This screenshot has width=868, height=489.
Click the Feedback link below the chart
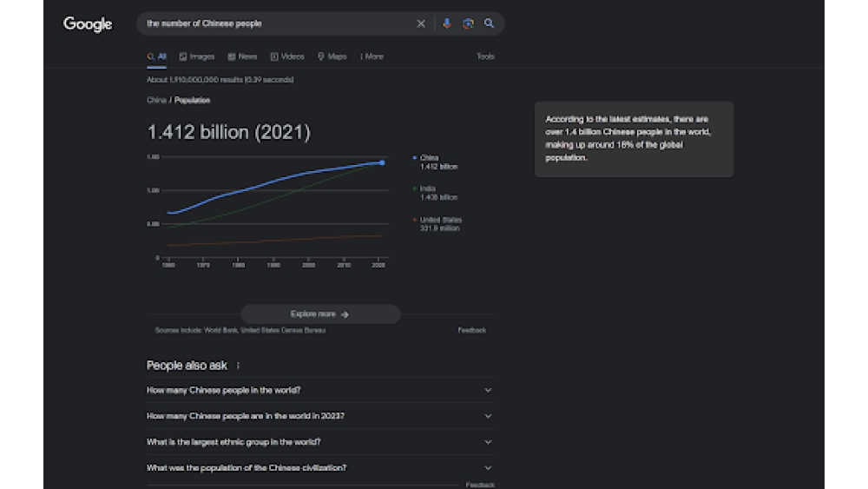[x=471, y=330]
